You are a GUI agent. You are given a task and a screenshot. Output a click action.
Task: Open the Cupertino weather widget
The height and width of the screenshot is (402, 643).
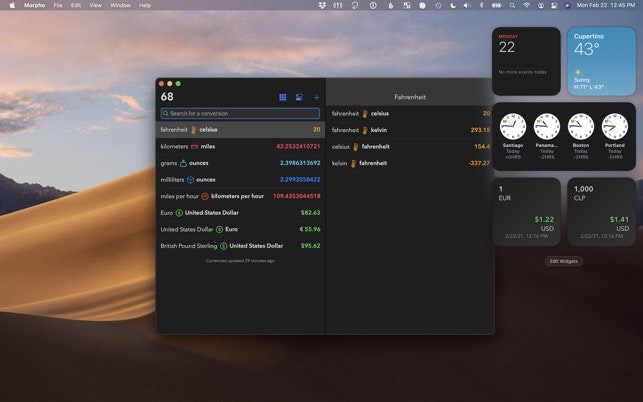[602, 61]
